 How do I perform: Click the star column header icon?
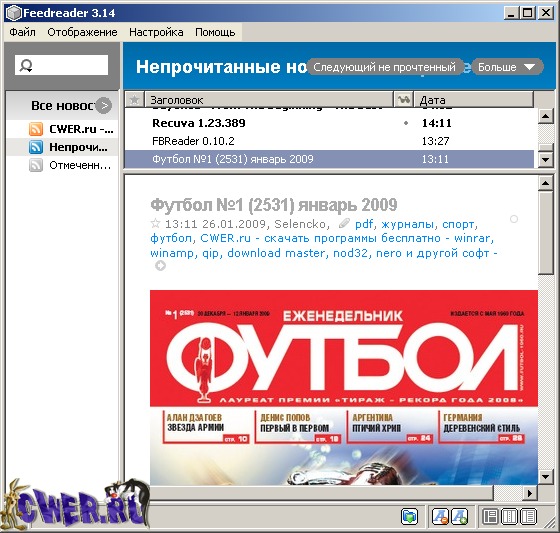click(x=134, y=99)
